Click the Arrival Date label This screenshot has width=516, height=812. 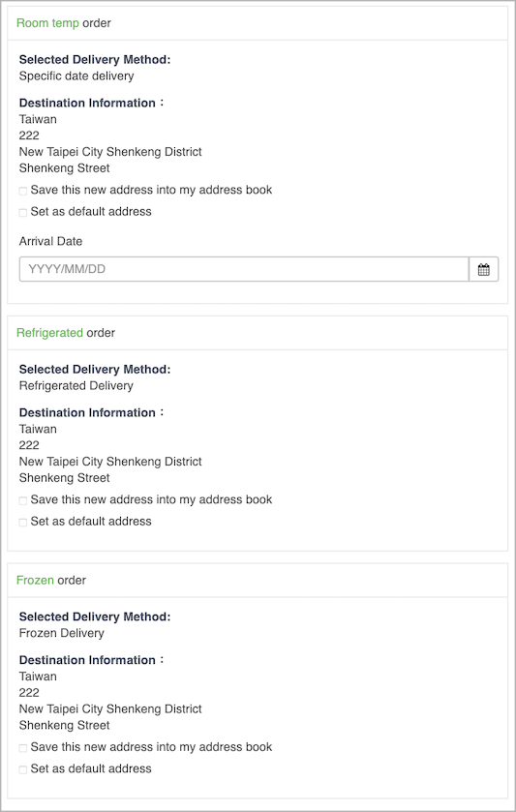50,241
